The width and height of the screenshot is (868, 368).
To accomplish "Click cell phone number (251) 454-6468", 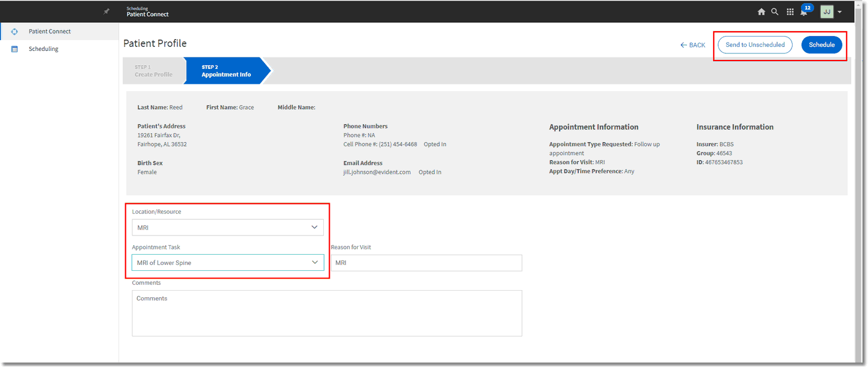I will (x=398, y=144).
